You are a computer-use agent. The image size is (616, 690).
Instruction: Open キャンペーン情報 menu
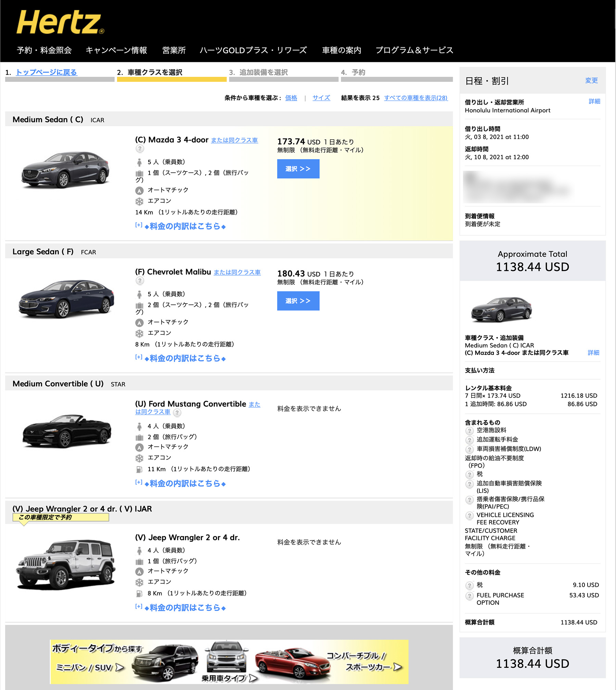tap(116, 50)
